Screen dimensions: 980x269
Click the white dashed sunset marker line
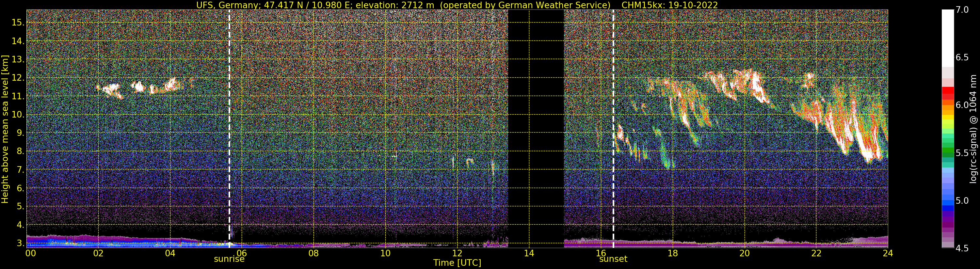click(x=613, y=129)
